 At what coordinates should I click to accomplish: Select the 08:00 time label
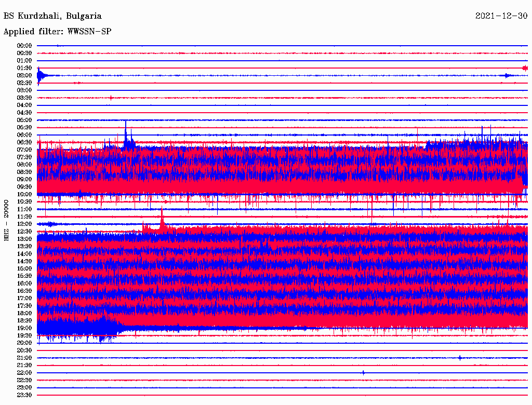24,165
